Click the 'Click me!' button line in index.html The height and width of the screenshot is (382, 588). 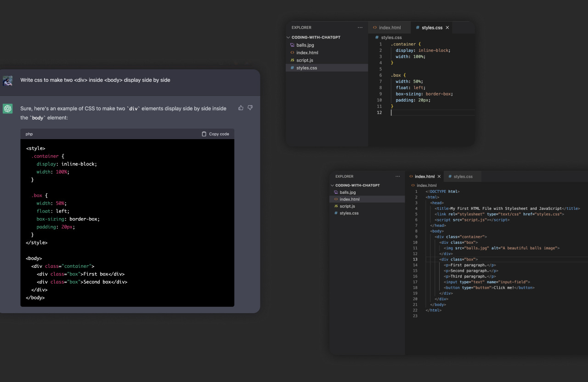click(489, 288)
